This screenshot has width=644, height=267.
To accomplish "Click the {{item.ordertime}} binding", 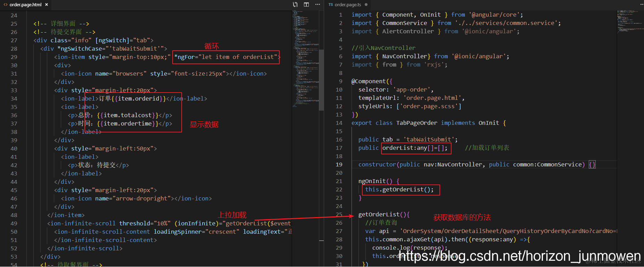I will pyautogui.click(x=127, y=123).
